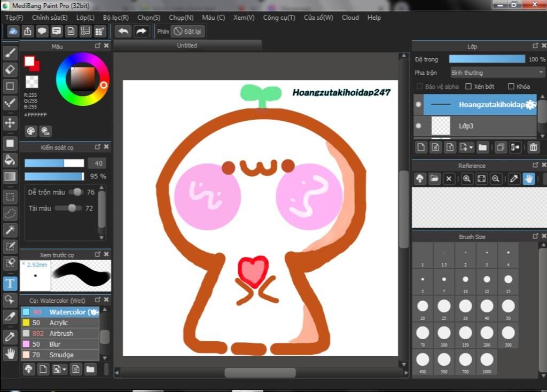Choose the Airbrush brush
This screenshot has width=547, height=392.
point(60,333)
